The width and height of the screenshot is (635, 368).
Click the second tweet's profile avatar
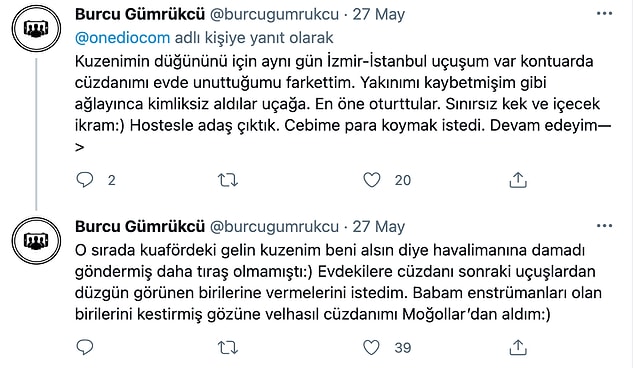(x=36, y=240)
